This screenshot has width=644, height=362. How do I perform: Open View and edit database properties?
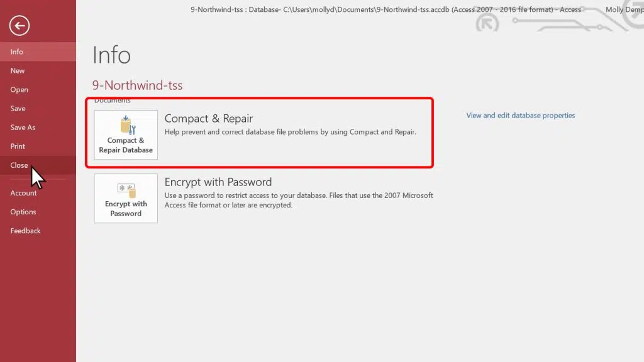521,115
